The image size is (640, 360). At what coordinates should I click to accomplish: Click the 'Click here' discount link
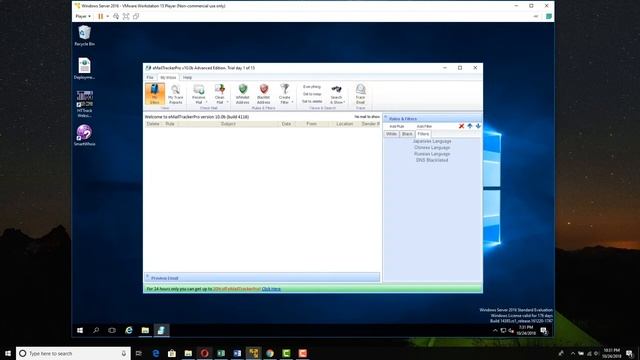pos(271,289)
